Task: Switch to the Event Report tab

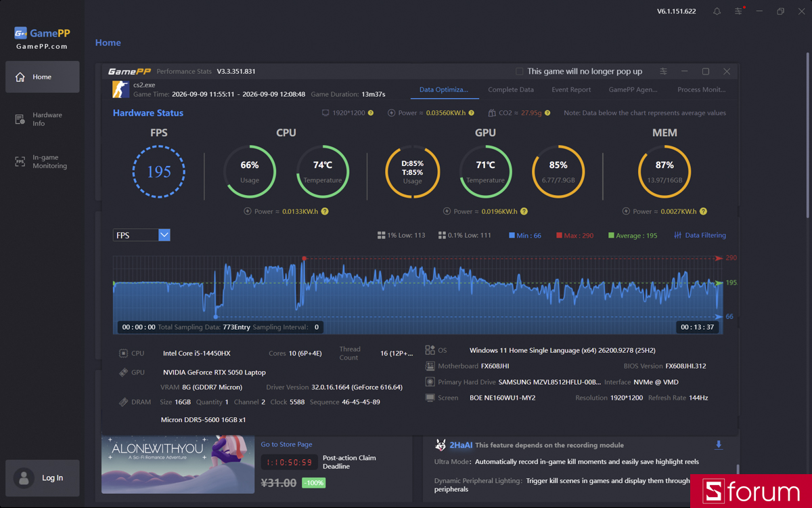Action: coord(571,89)
